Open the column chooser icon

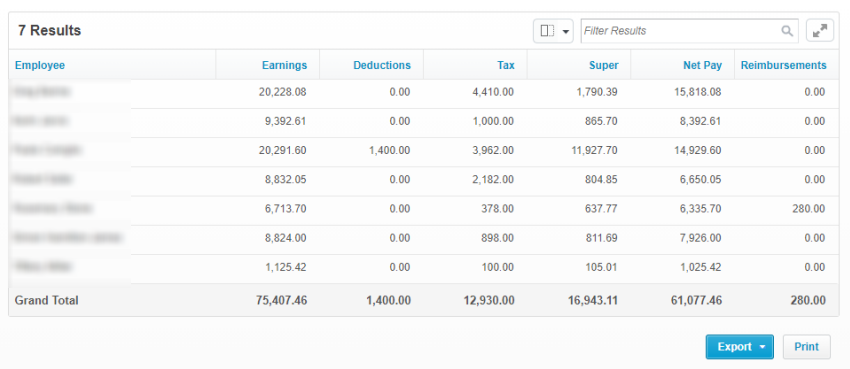[x=548, y=31]
